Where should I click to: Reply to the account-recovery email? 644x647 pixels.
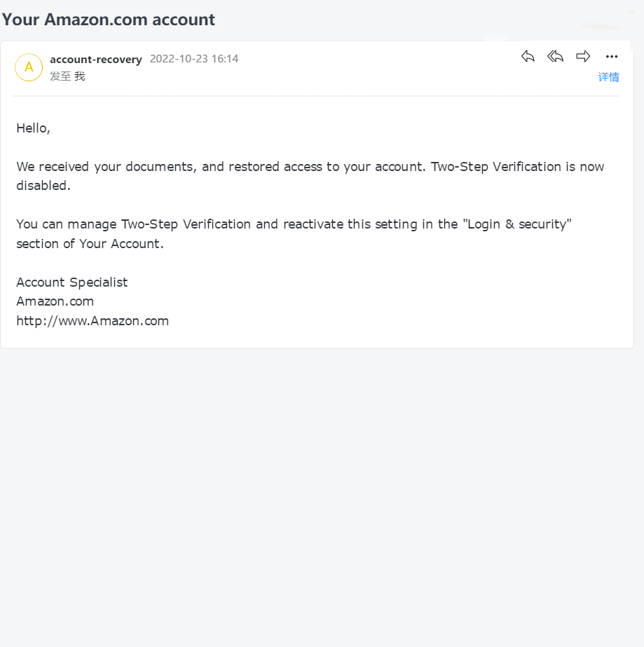click(528, 56)
